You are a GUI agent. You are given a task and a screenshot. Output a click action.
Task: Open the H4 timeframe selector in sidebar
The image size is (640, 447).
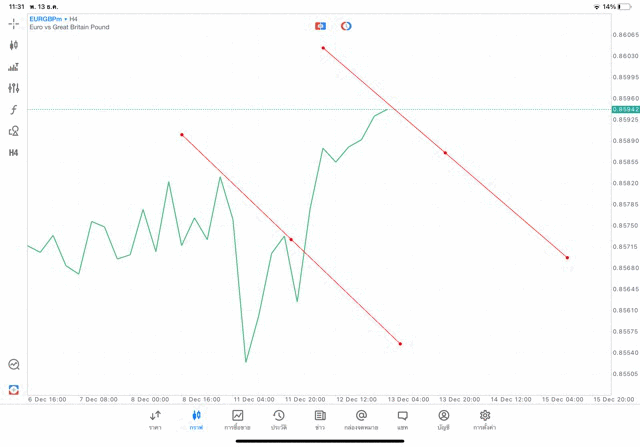[13, 153]
